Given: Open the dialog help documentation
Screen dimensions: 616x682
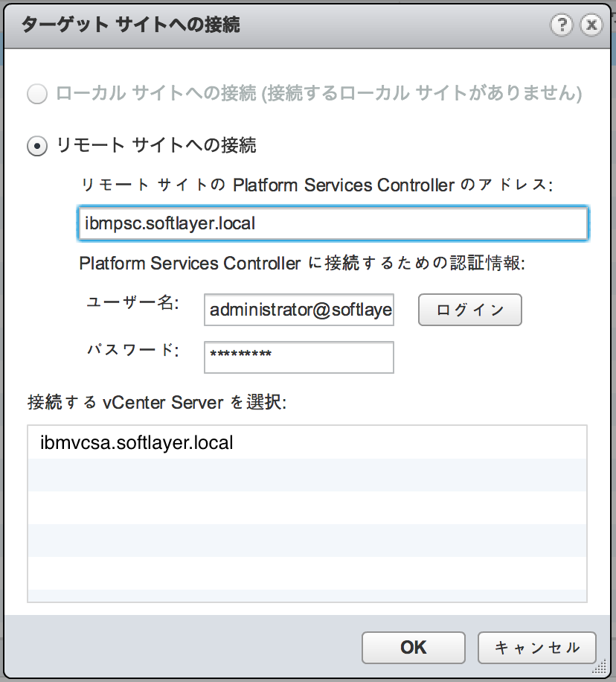Looking at the screenshot, I should (x=561, y=25).
